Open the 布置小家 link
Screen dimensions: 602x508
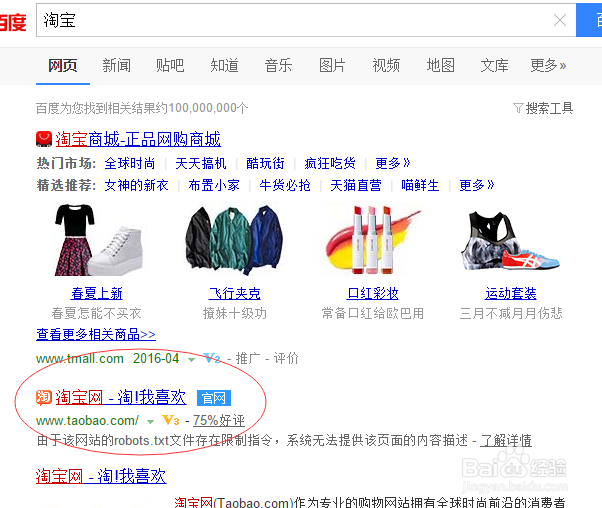[214, 185]
